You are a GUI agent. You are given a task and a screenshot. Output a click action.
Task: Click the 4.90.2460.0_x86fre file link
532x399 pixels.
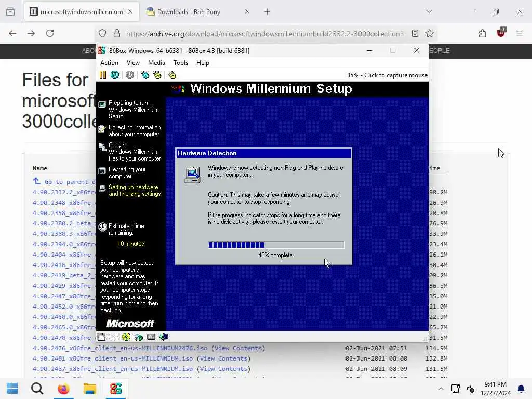(64, 317)
